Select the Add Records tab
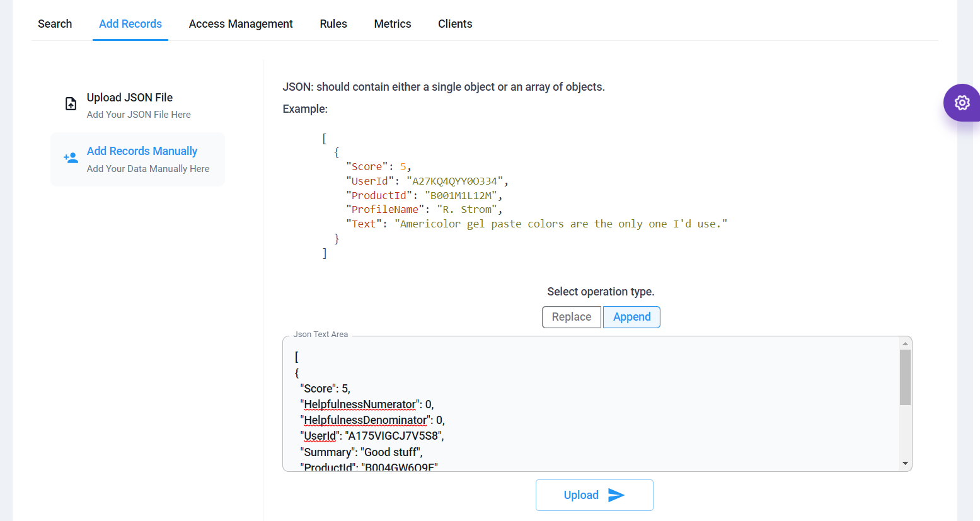The height and width of the screenshot is (521, 980). click(130, 24)
